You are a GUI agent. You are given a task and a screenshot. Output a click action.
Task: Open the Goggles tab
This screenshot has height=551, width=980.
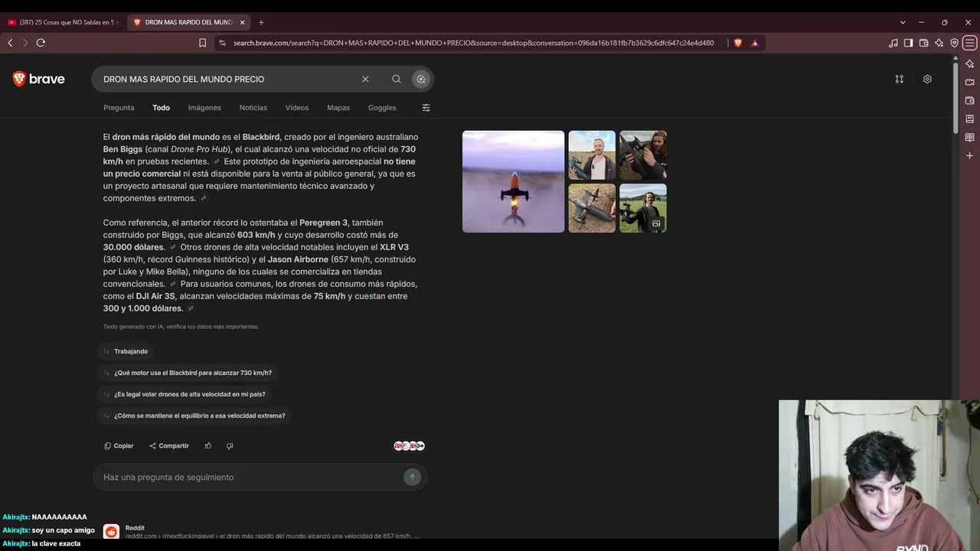click(382, 108)
